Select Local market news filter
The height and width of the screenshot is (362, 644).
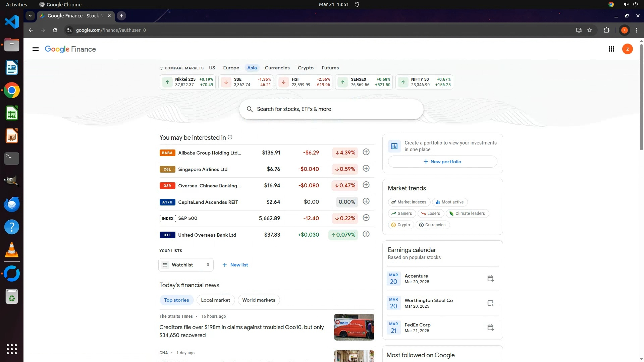coord(215,300)
